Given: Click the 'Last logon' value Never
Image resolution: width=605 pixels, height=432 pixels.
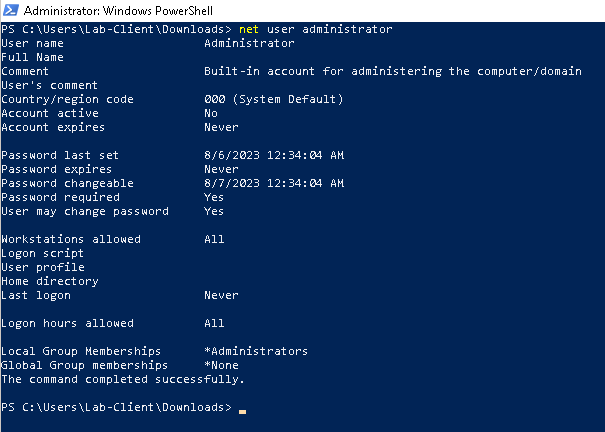Looking at the screenshot, I should pos(221,295).
